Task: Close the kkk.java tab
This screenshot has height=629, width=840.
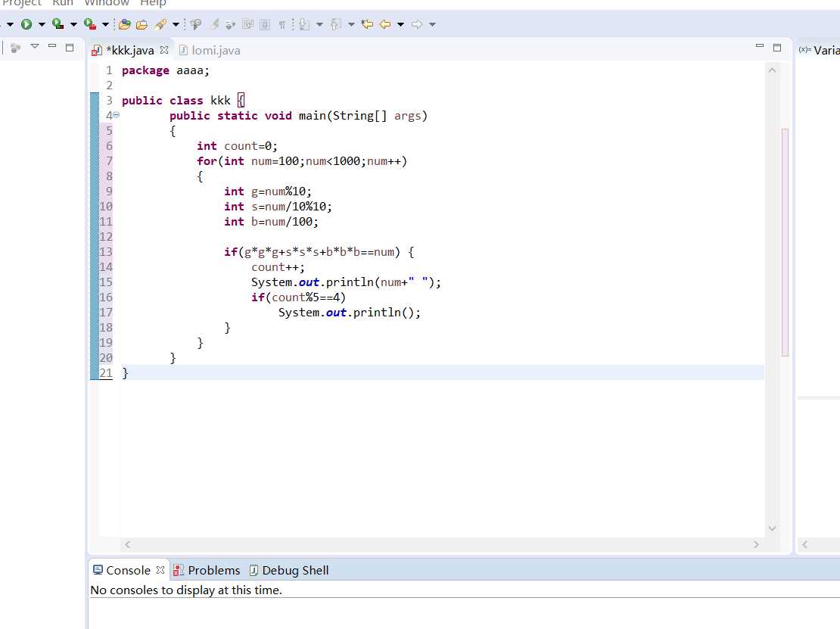Action: [164, 50]
